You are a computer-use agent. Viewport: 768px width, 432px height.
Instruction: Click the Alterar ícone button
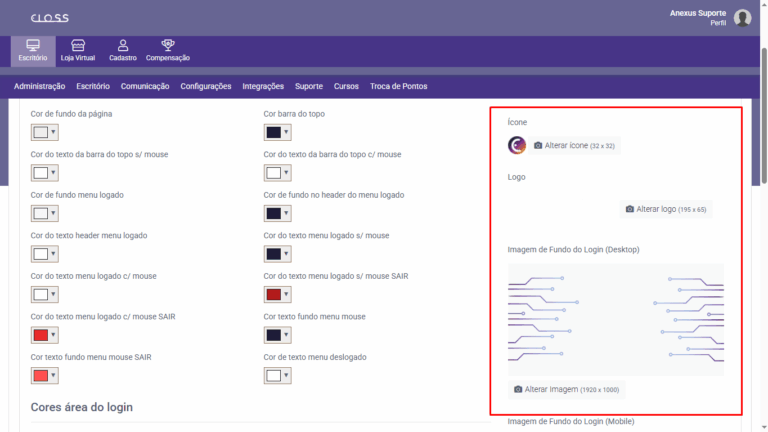[x=574, y=145]
